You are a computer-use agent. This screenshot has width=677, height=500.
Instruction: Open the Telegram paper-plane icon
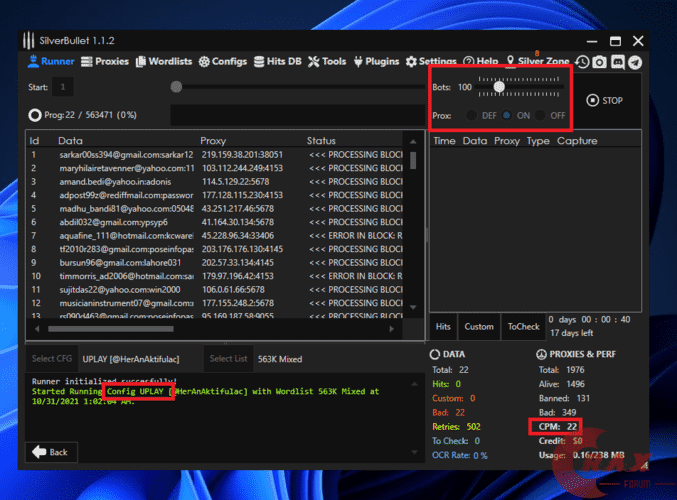[635, 62]
